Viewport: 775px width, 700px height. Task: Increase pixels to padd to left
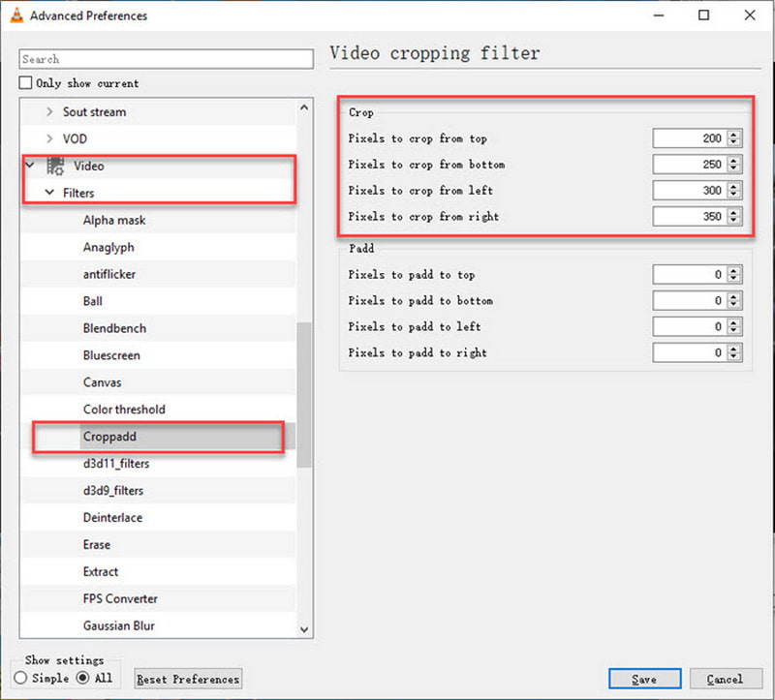pos(734,322)
